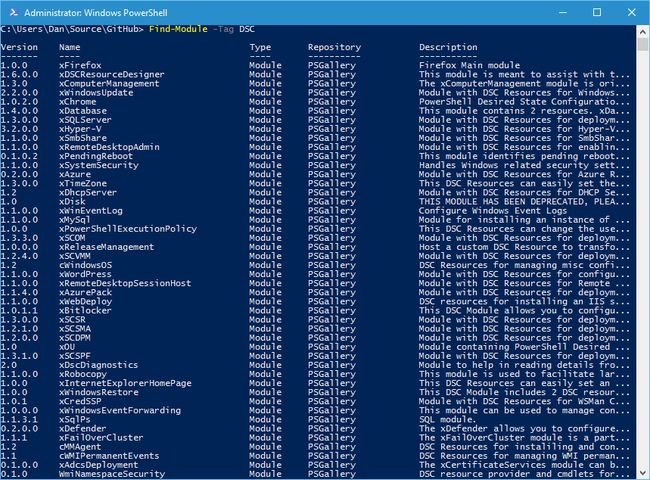The height and width of the screenshot is (480, 650).
Task: Click the WmiNamespaceSecurity module name
Action: click(x=112, y=474)
